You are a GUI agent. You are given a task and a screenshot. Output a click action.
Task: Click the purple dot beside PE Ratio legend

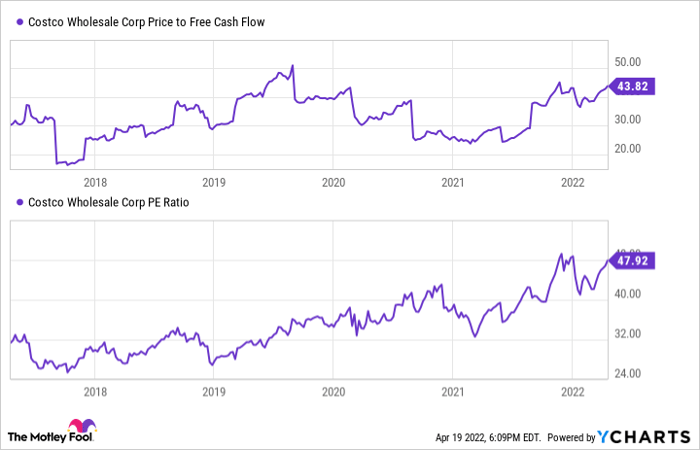21,202
